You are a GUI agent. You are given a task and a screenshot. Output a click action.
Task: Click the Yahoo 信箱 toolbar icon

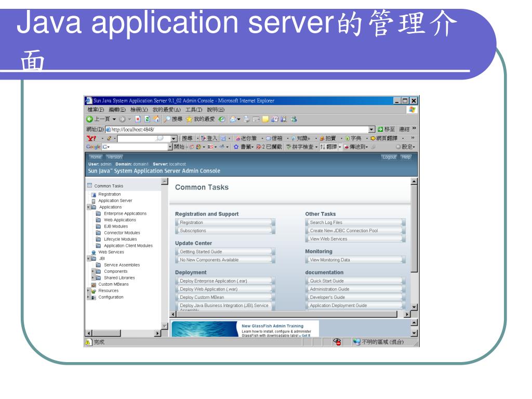tap(269, 138)
